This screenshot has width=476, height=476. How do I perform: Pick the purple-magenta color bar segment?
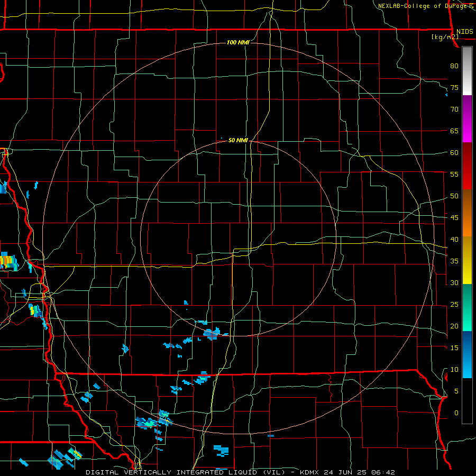467,119
